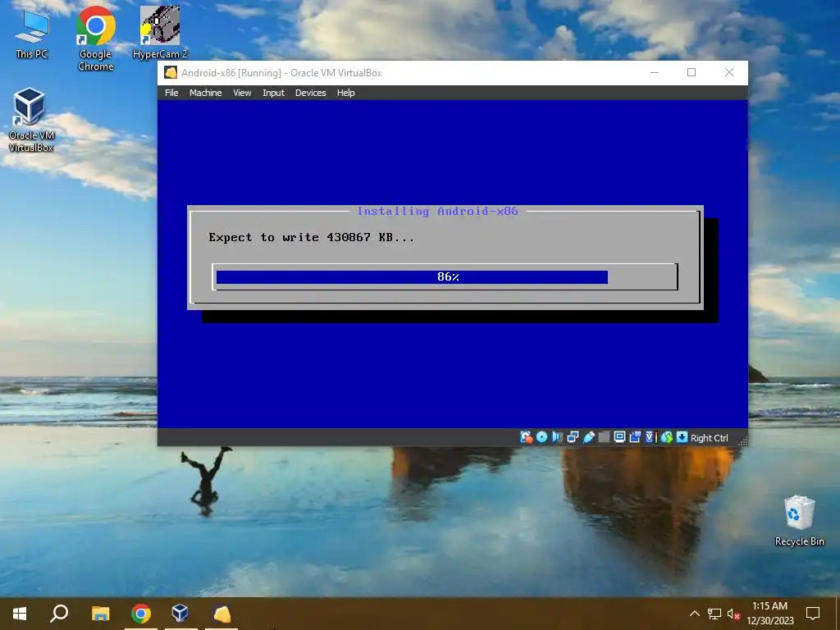Switch to Chrome in the taskbar
840x630 pixels.
pos(141,614)
